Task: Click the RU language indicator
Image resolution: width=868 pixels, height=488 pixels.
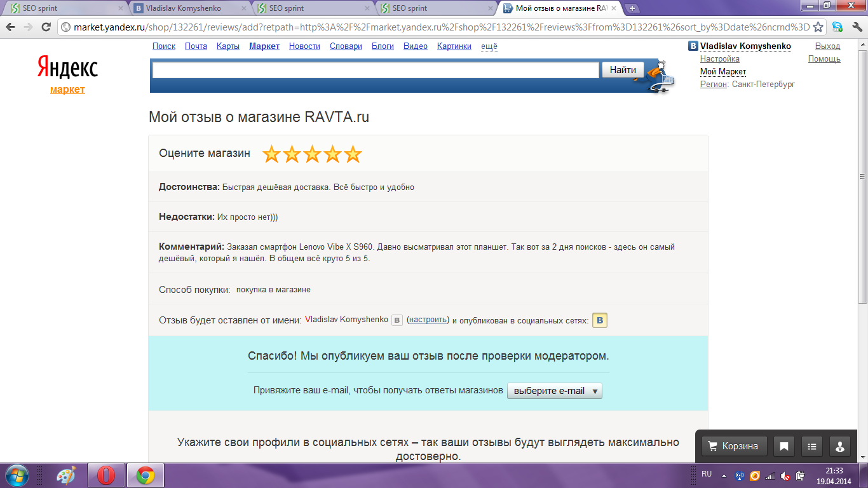Action: tap(707, 474)
